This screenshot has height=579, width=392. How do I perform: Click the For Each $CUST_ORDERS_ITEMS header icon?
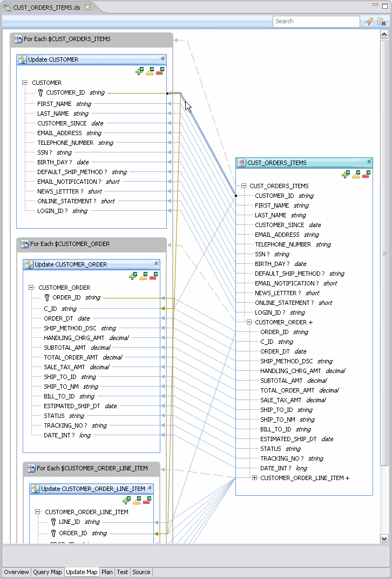[x=18, y=39]
